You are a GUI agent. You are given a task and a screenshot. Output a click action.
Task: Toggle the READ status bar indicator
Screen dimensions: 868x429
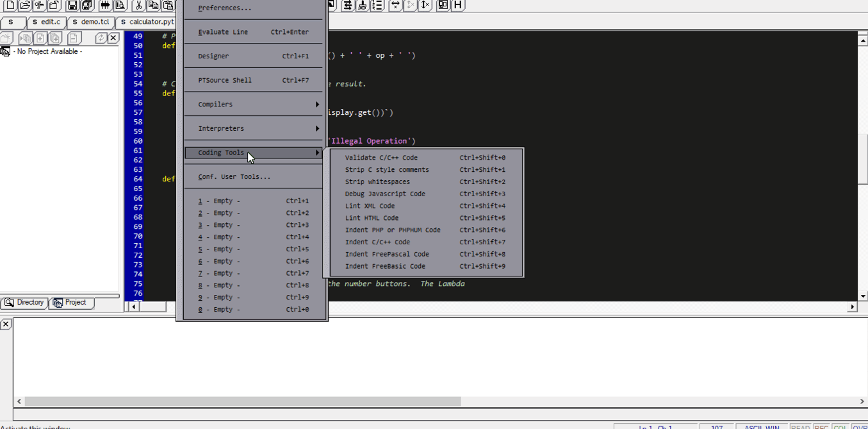click(800, 427)
